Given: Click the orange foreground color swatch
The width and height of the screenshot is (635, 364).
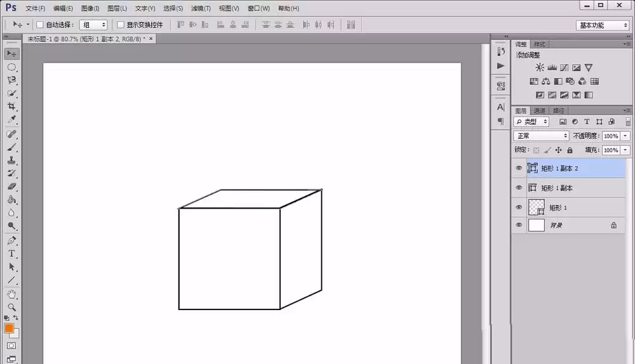Looking at the screenshot, I should point(9,328).
